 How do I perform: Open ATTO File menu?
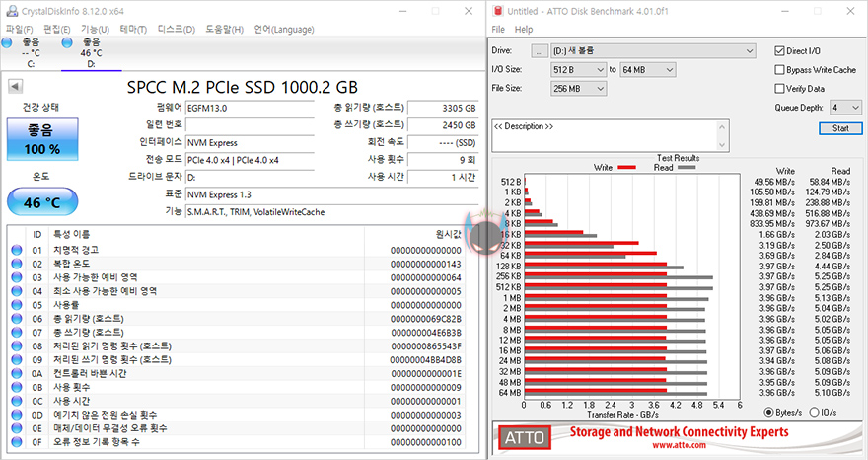tap(498, 30)
